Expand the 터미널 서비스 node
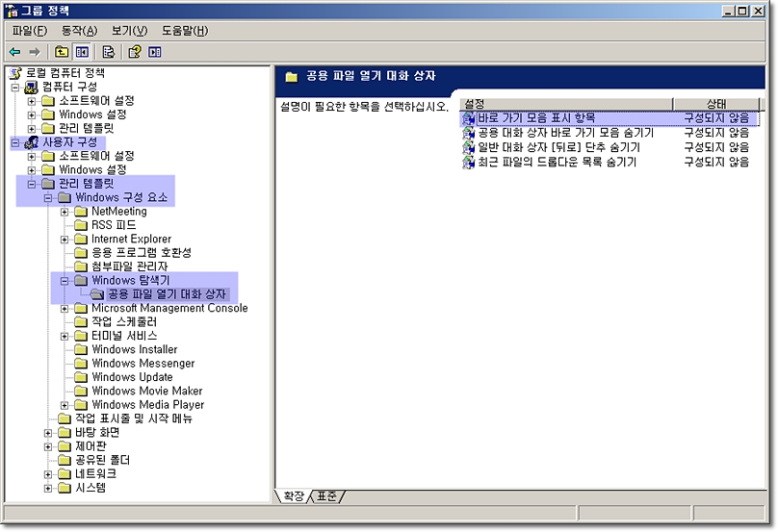 point(65,337)
